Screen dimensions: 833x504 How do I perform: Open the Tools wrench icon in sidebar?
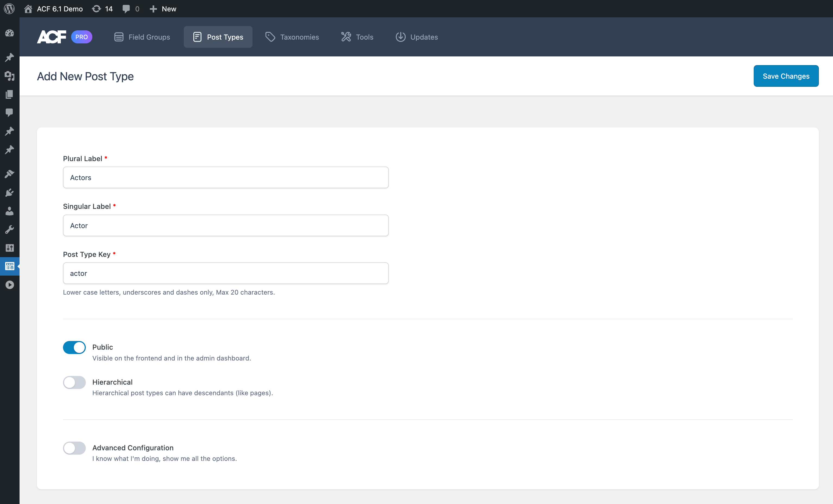pos(10,230)
